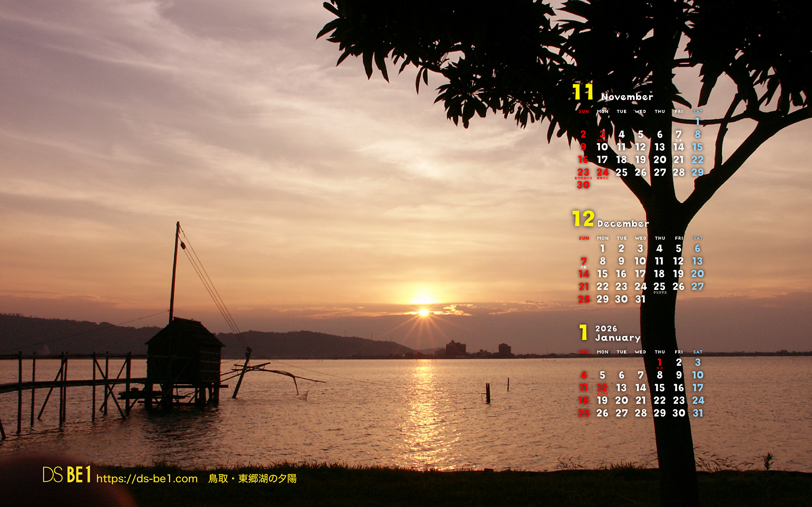Click the November month heading

[627, 97]
